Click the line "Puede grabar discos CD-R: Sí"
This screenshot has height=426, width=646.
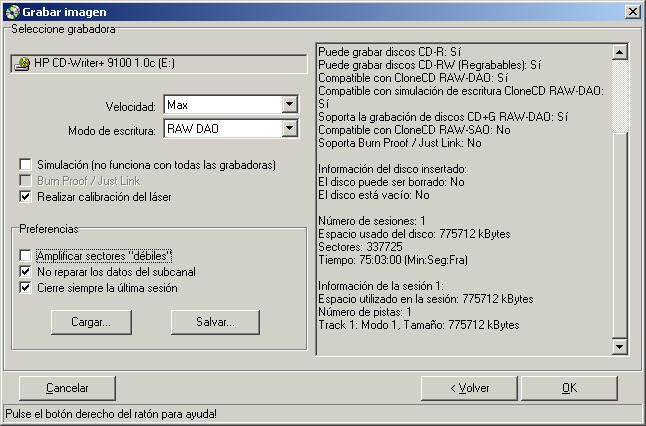[389, 52]
